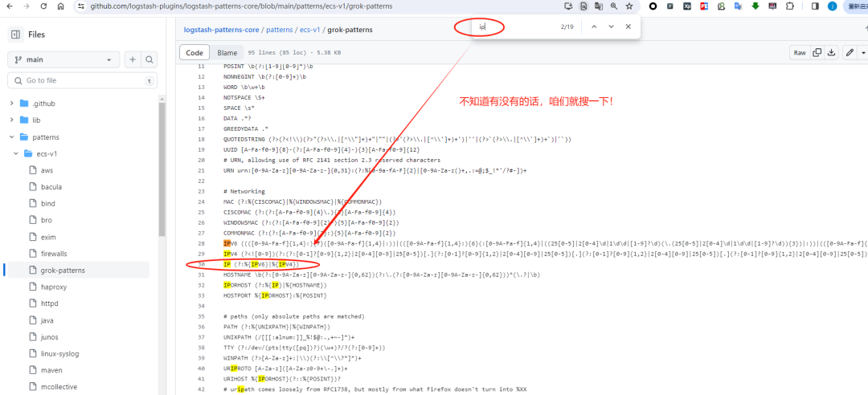Go to patterns breadcrumb
Viewport: 868px width, 395px height.
278,30
